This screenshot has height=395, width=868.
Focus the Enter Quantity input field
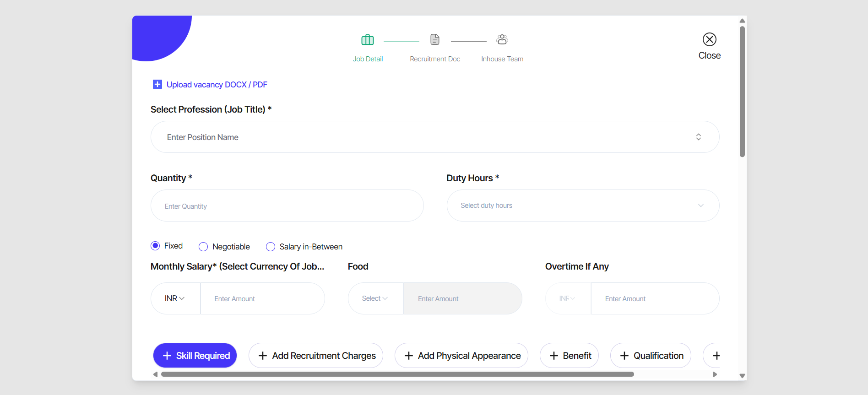coord(287,206)
